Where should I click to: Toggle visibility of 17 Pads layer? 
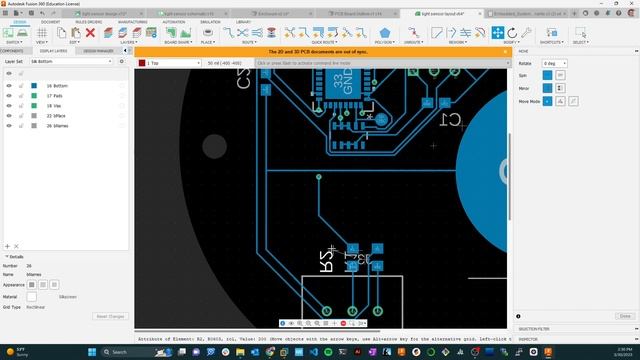(9, 96)
